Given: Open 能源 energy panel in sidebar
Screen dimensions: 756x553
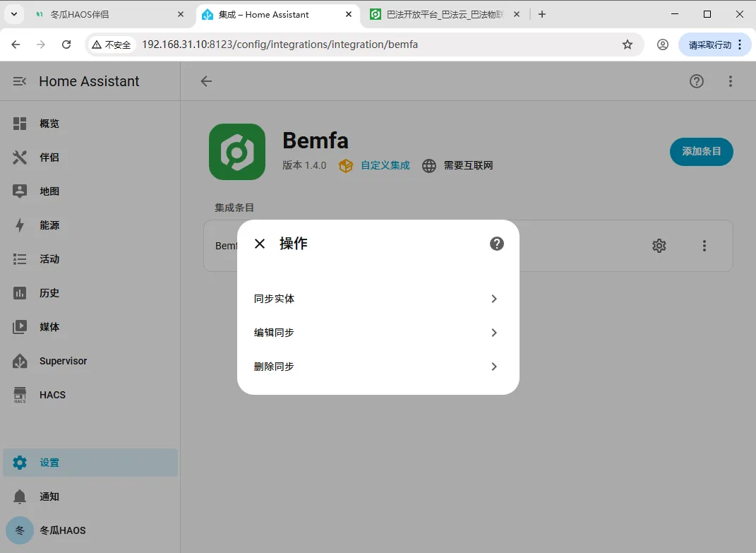Looking at the screenshot, I should (90, 225).
